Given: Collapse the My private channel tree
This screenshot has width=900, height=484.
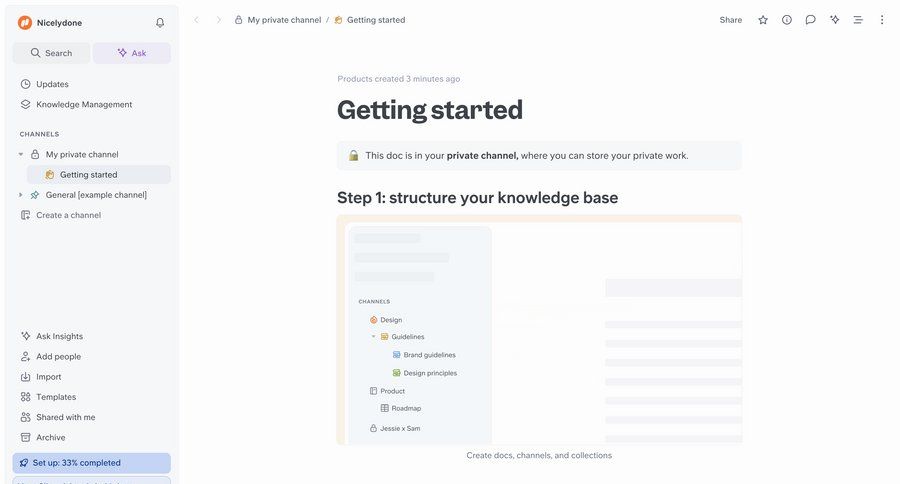Looking at the screenshot, I should (x=21, y=154).
